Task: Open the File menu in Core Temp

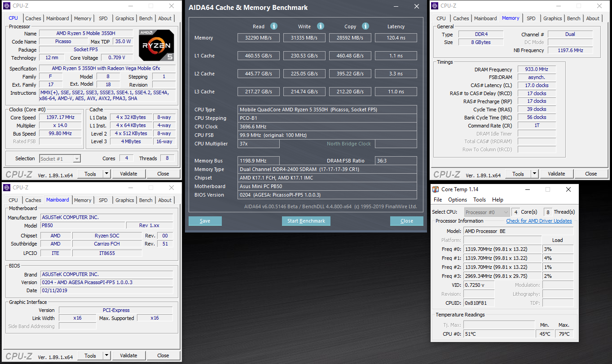Action: tap(437, 200)
